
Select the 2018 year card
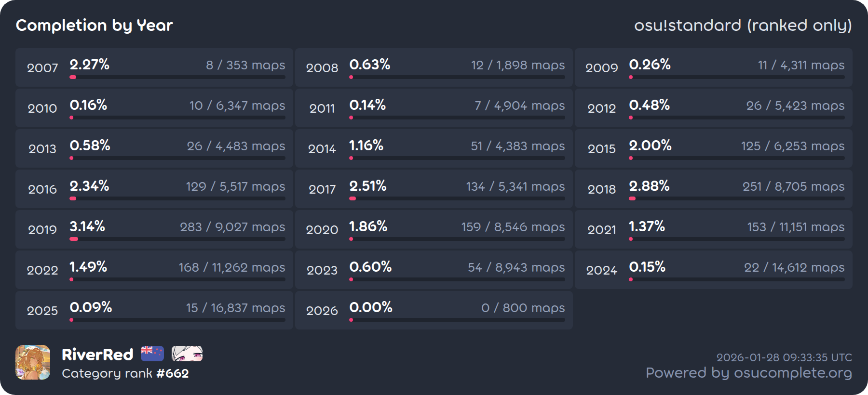coord(713,189)
